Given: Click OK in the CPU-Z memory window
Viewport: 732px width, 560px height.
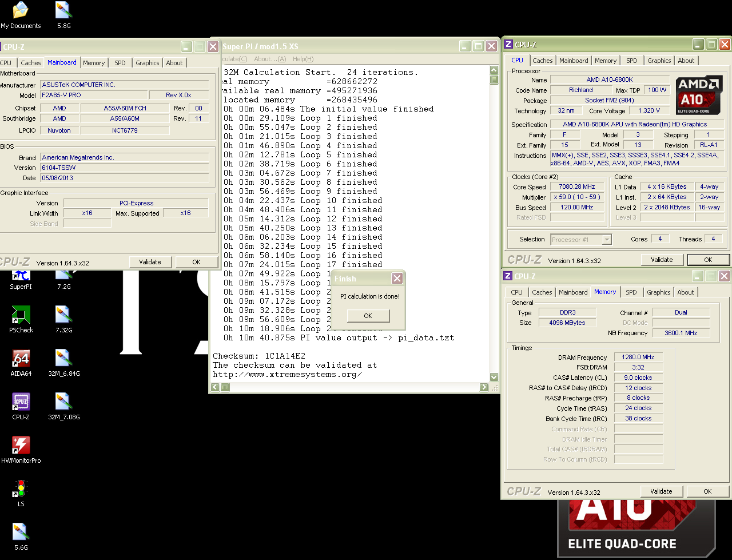Looking at the screenshot, I should tap(707, 491).
